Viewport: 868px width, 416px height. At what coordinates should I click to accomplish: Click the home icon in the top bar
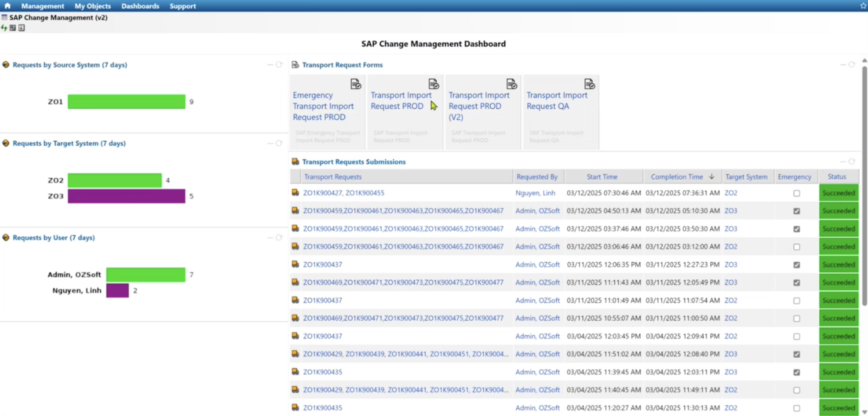point(7,6)
